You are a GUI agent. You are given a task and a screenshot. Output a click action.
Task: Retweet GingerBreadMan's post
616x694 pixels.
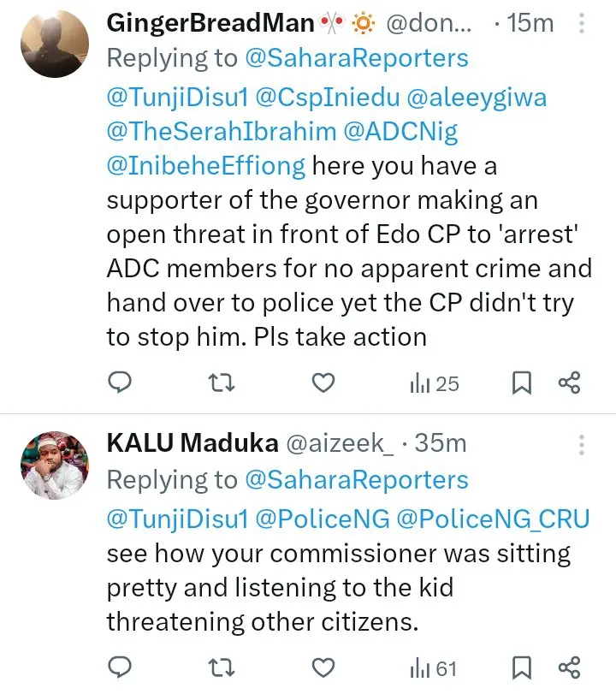[222, 383]
